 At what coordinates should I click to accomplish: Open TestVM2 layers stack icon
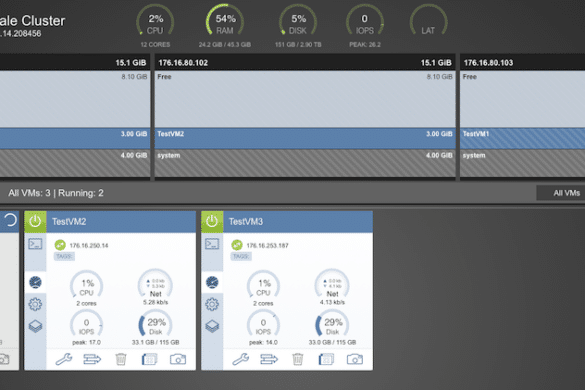[x=35, y=326]
